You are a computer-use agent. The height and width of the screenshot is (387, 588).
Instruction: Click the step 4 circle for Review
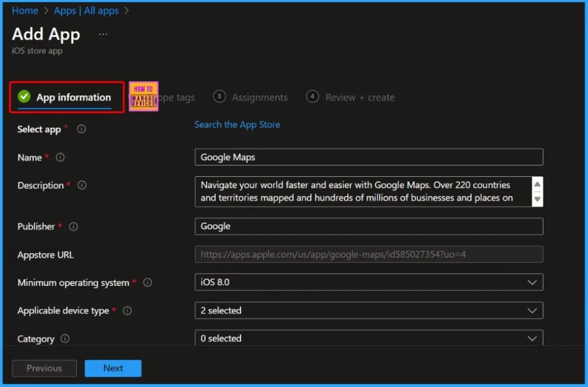[x=312, y=96]
